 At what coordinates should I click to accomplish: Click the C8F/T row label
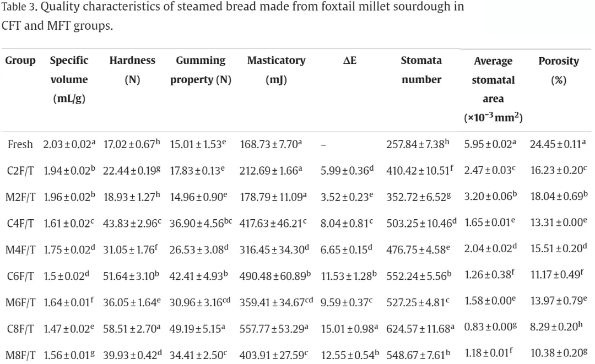tap(20, 329)
